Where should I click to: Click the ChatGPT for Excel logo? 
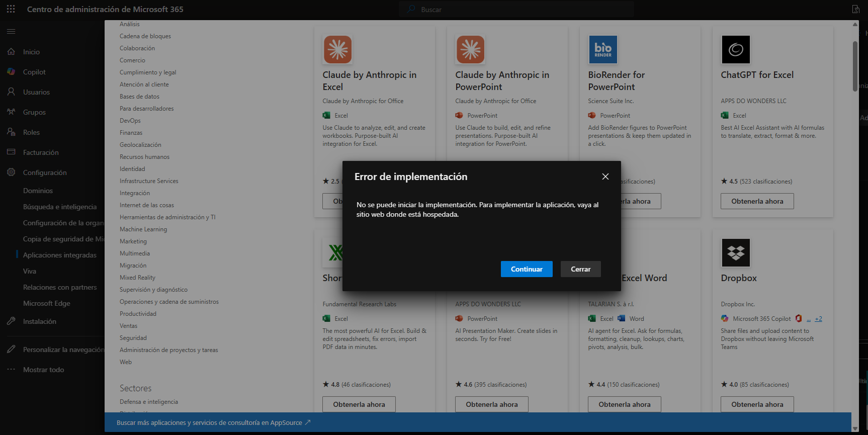[736, 49]
